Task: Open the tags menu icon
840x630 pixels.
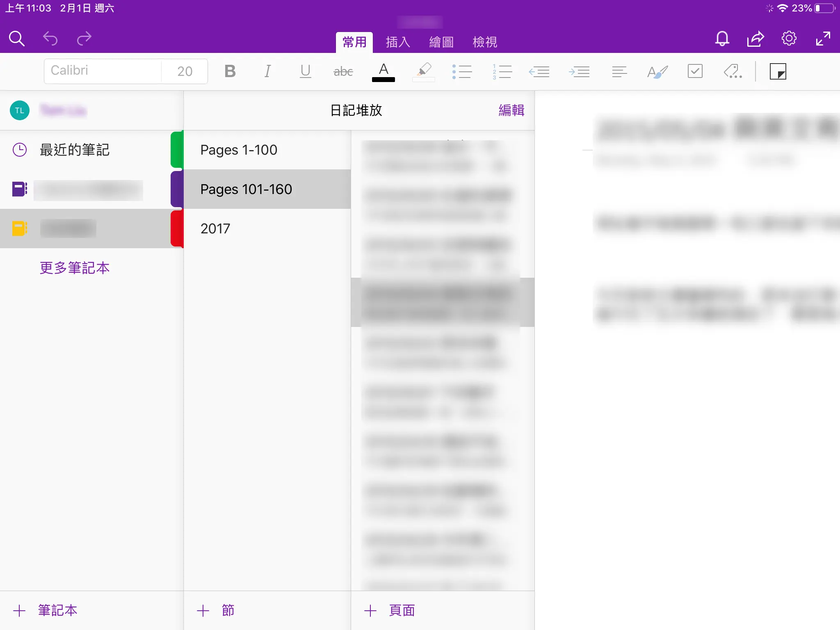Action: pyautogui.click(x=733, y=71)
